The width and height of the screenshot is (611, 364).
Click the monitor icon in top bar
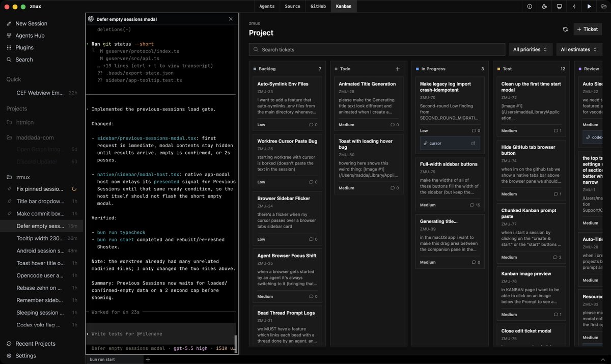point(559,7)
